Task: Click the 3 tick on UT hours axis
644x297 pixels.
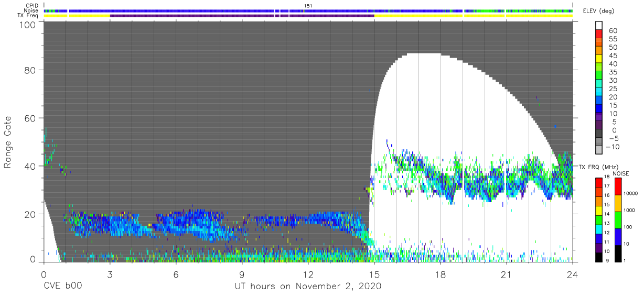Action: coord(110,274)
